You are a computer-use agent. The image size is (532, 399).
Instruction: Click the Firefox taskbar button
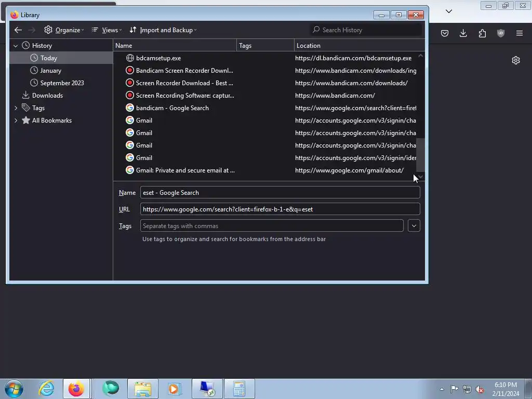76,389
